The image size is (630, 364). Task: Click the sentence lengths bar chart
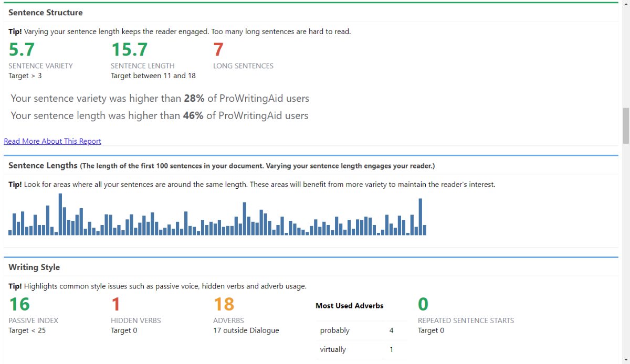tap(217, 215)
